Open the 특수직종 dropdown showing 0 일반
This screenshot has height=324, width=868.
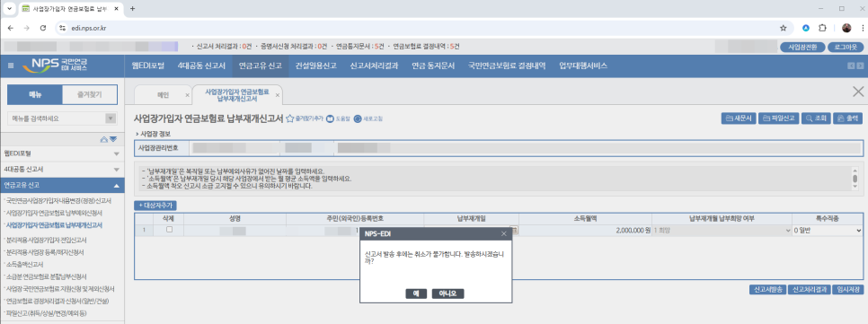(828, 230)
